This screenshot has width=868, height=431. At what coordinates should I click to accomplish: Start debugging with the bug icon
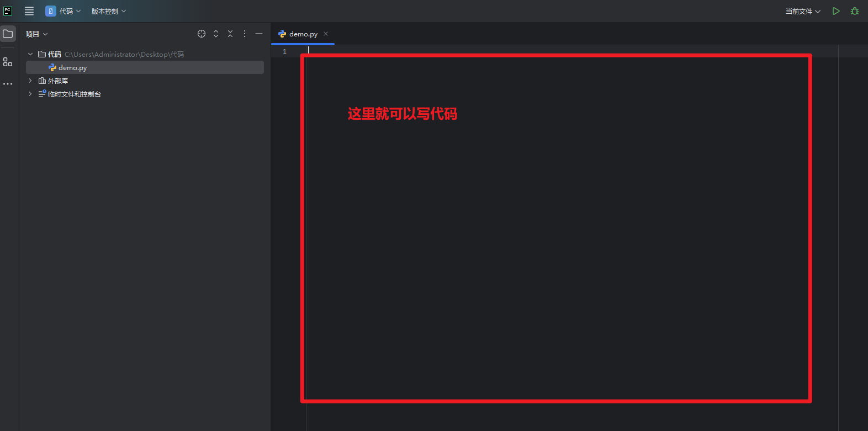point(855,11)
